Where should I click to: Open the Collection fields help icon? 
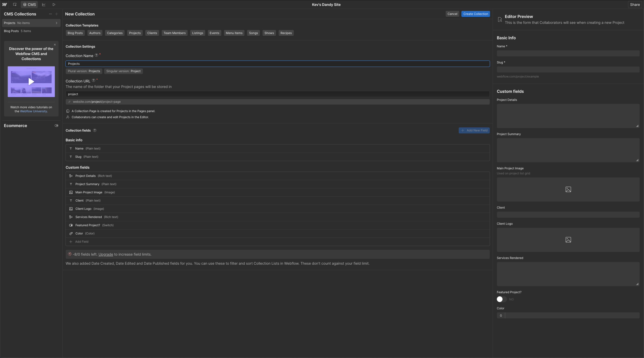(95, 130)
